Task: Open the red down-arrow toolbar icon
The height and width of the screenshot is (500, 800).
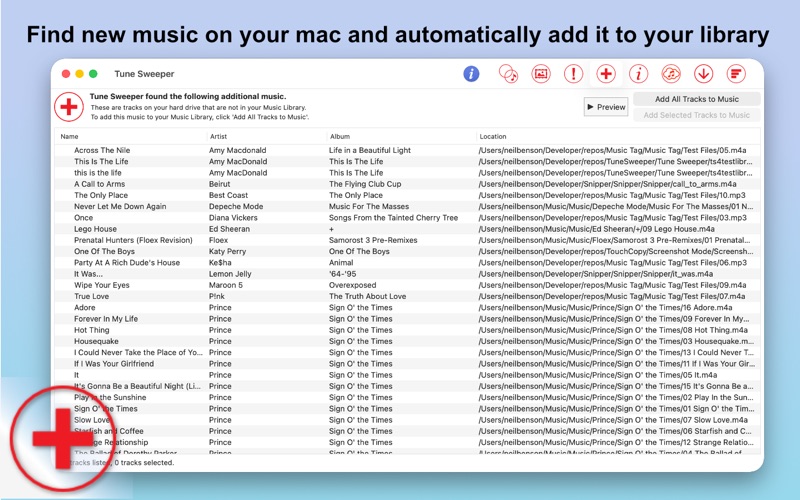Action: (x=704, y=74)
